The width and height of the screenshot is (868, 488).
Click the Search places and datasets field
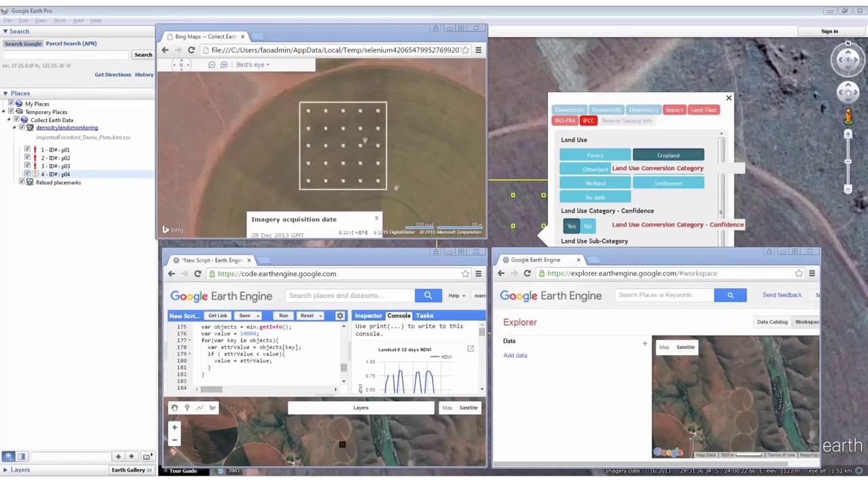pos(349,296)
